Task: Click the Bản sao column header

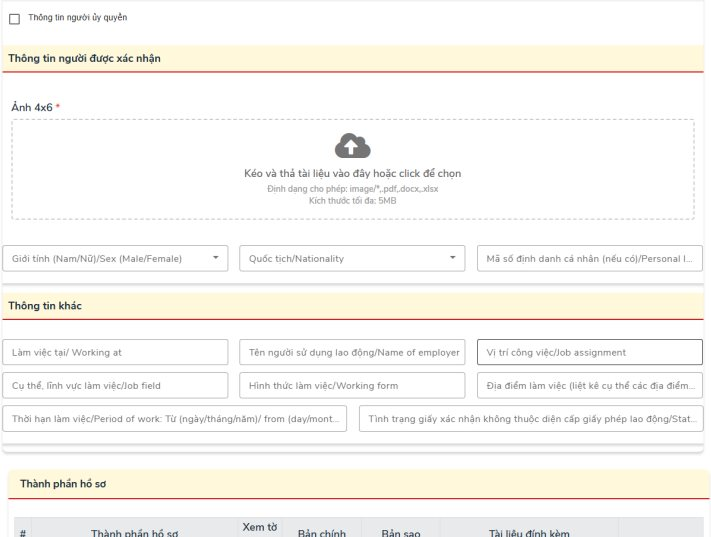Action: coord(400,532)
